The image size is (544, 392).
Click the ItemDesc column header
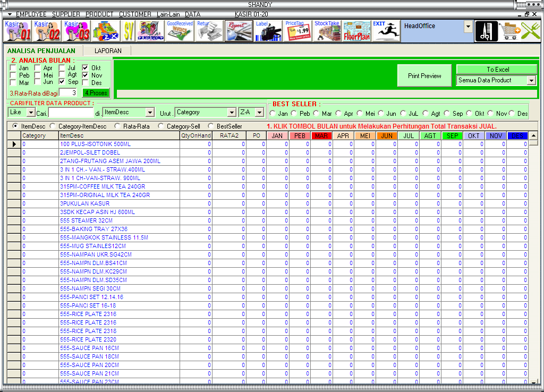click(x=119, y=135)
